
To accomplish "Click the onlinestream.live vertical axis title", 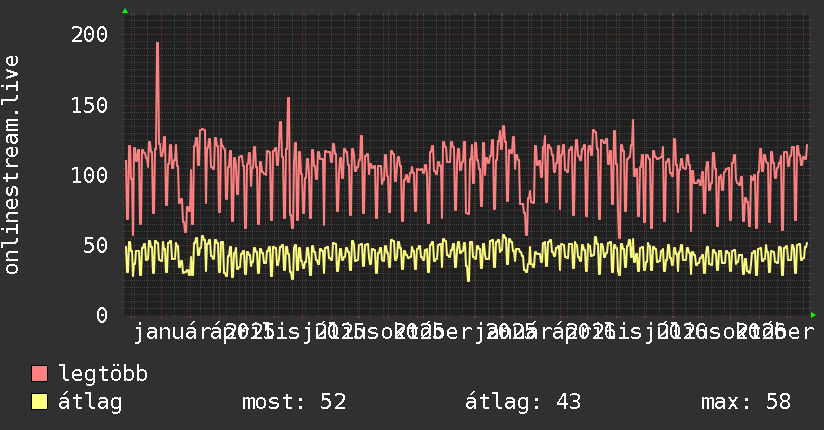I will pyautogui.click(x=11, y=165).
